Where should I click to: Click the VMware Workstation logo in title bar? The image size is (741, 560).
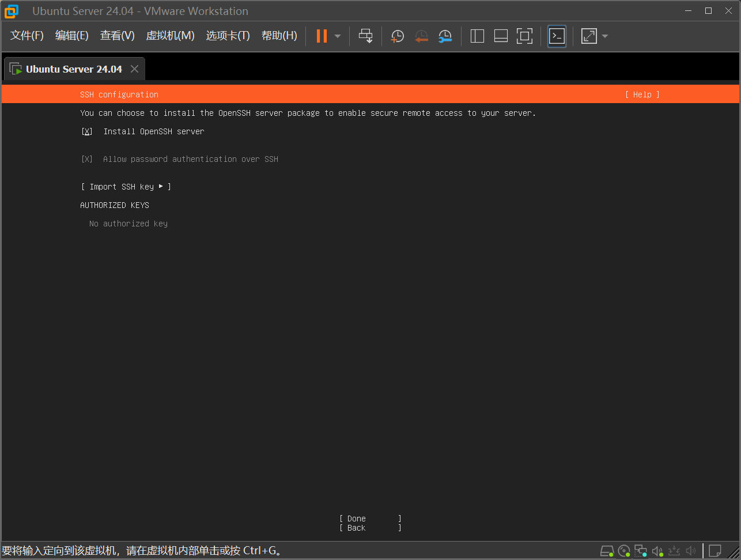pos(12,11)
